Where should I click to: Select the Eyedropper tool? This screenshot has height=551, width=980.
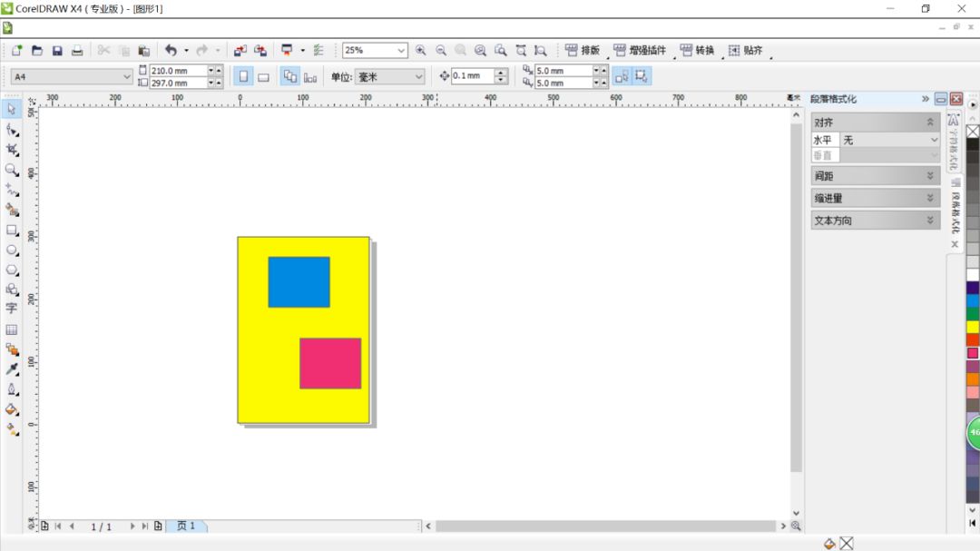(11, 369)
